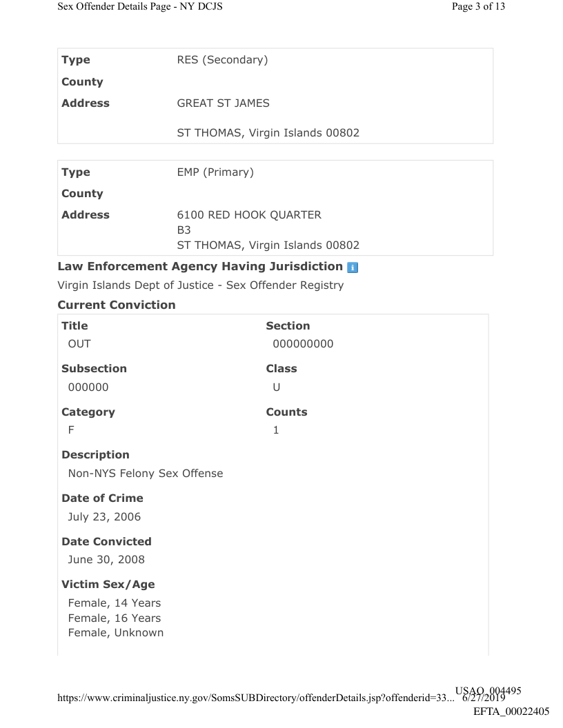Click the Date of Crime value July 23, 2006
Viewport: 563px width, 728px height.
105,516
